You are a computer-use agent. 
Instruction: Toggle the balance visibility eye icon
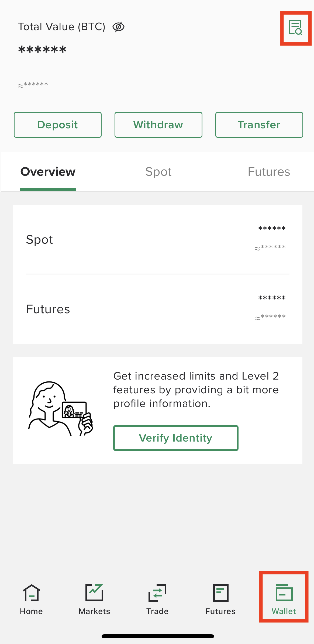point(118,27)
